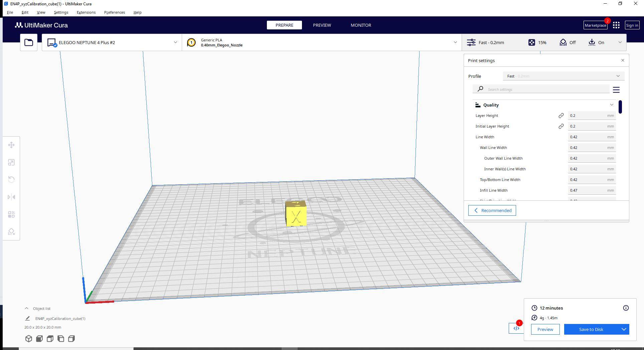Edit the Line Width value field
The width and height of the screenshot is (644, 350).
(592, 137)
